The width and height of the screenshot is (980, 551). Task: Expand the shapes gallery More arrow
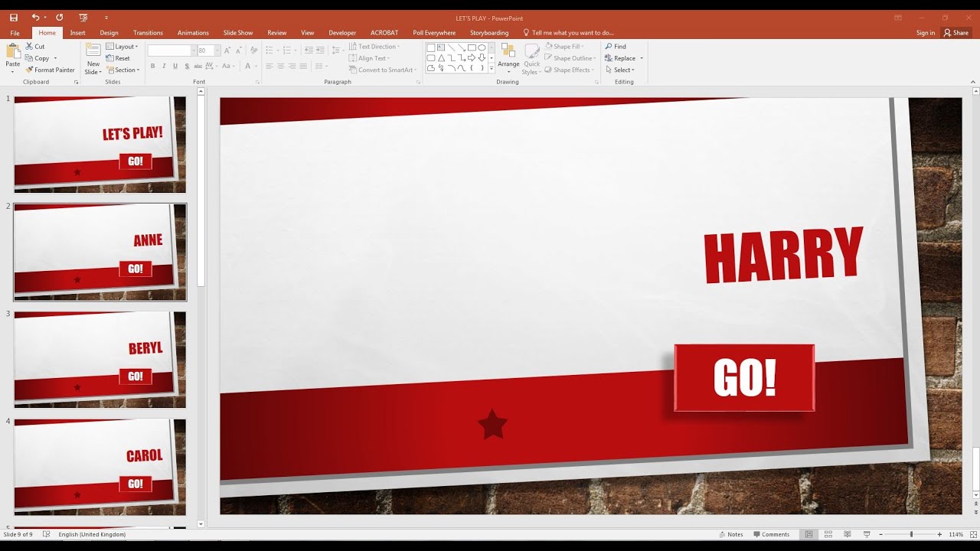[x=492, y=69]
